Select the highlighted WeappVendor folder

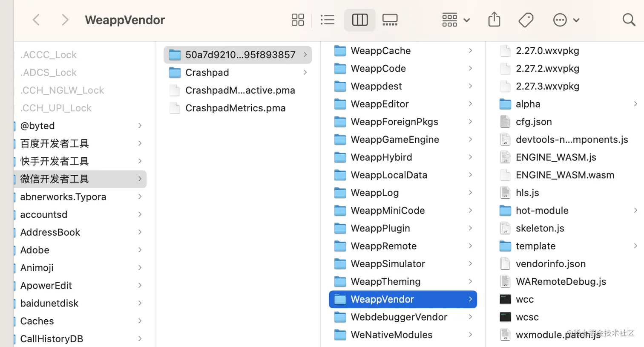403,299
